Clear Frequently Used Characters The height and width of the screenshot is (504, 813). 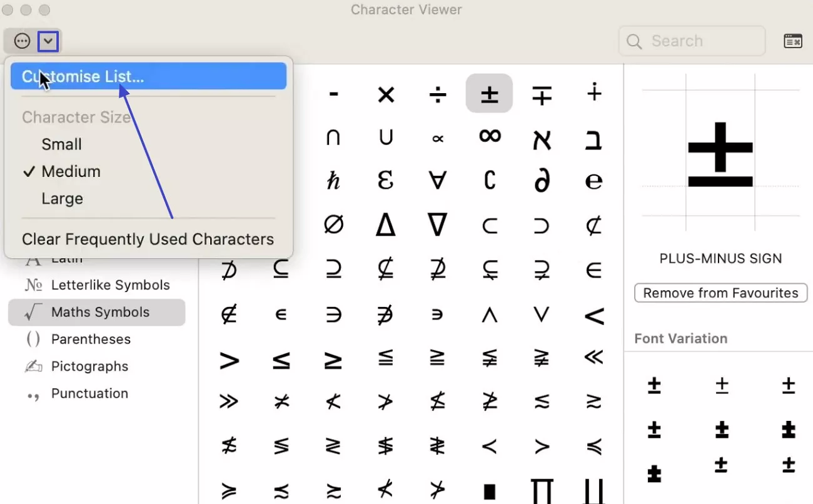pos(148,239)
